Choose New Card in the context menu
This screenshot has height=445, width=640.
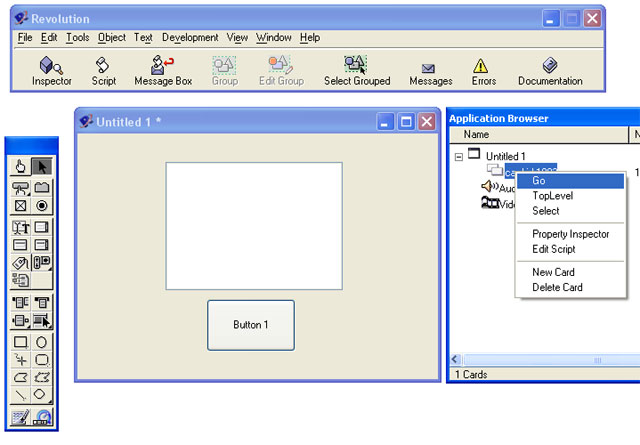(570, 272)
